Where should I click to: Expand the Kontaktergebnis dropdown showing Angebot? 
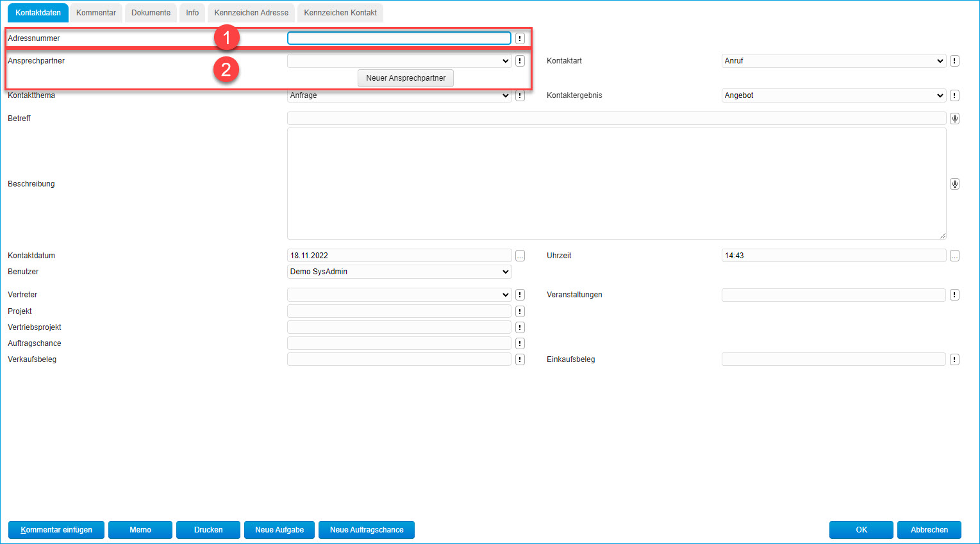[833, 95]
